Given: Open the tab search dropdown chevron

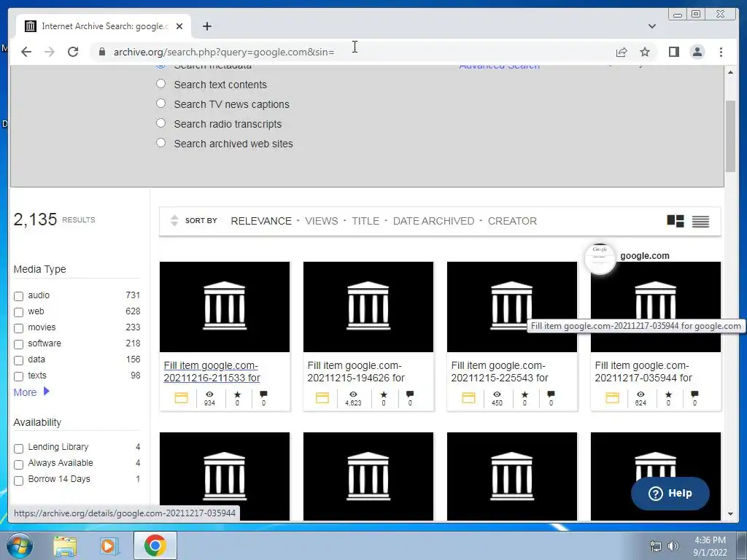Looking at the screenshot, I should click(x=651, y=26).
